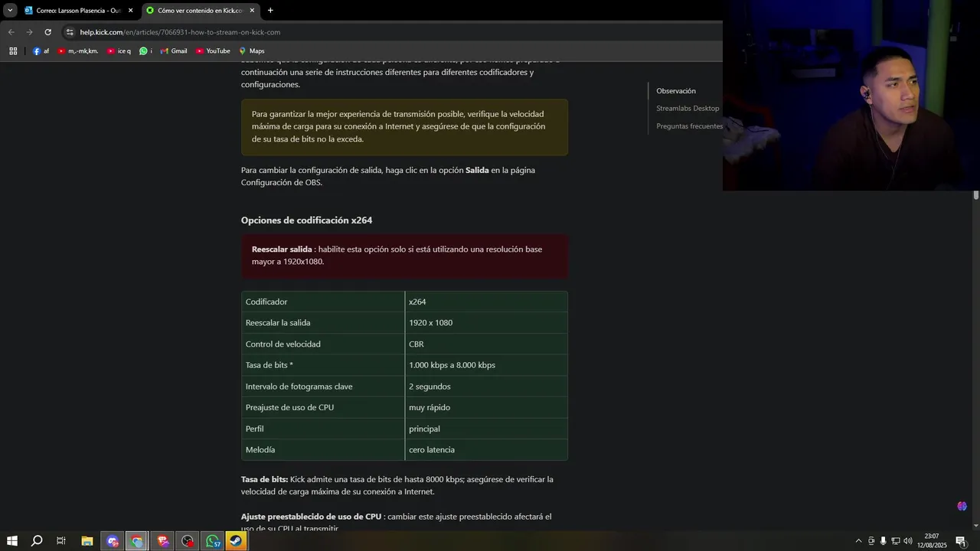The image size is (980, 551).
Task: View site information for help.kick.com
Action: click(70, 32)
